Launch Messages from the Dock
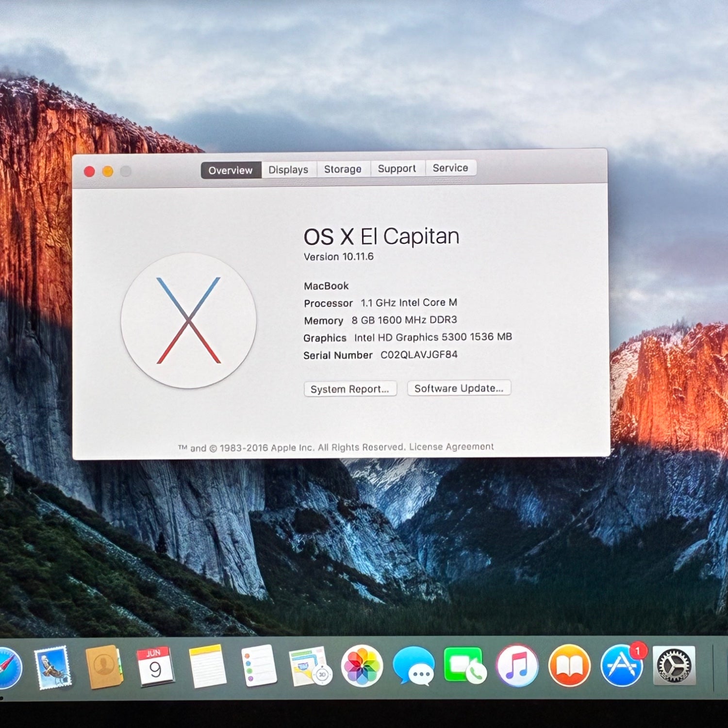Viewport: 728px width, 728px height. coord(414,666)
